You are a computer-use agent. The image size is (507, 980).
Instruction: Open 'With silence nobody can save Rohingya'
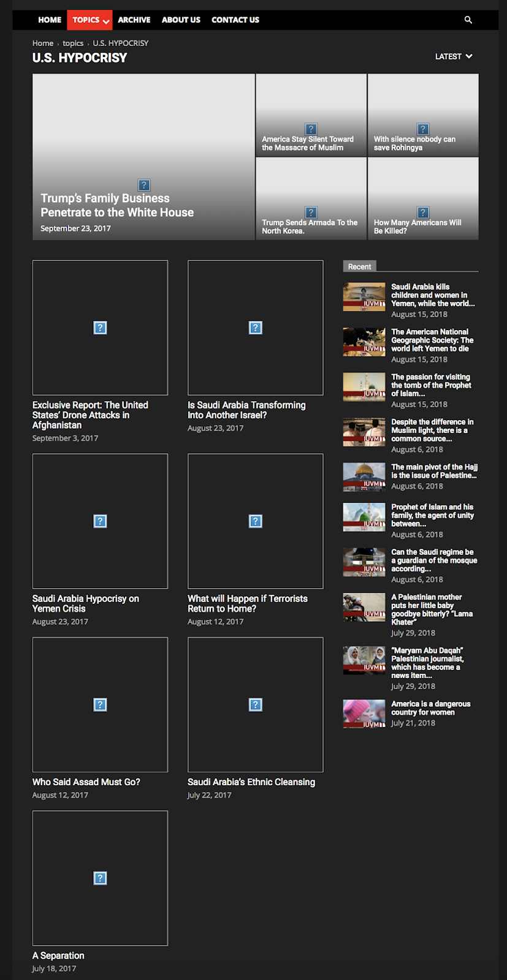[x=415, y=143]
